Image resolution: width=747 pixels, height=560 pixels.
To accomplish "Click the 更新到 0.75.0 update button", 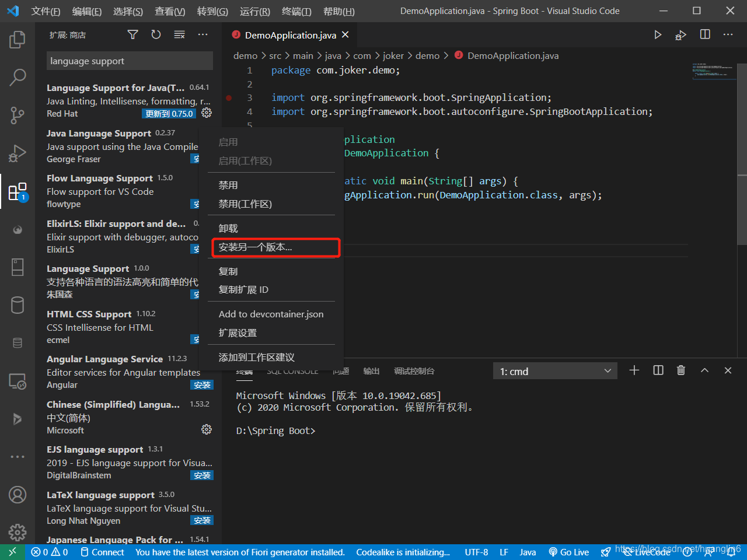I will (169, 114).
